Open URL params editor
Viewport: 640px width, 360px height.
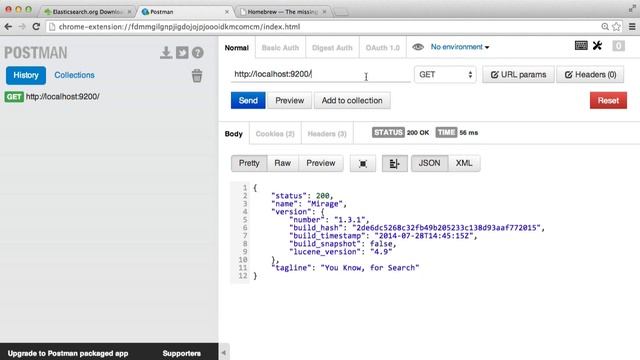518,75
